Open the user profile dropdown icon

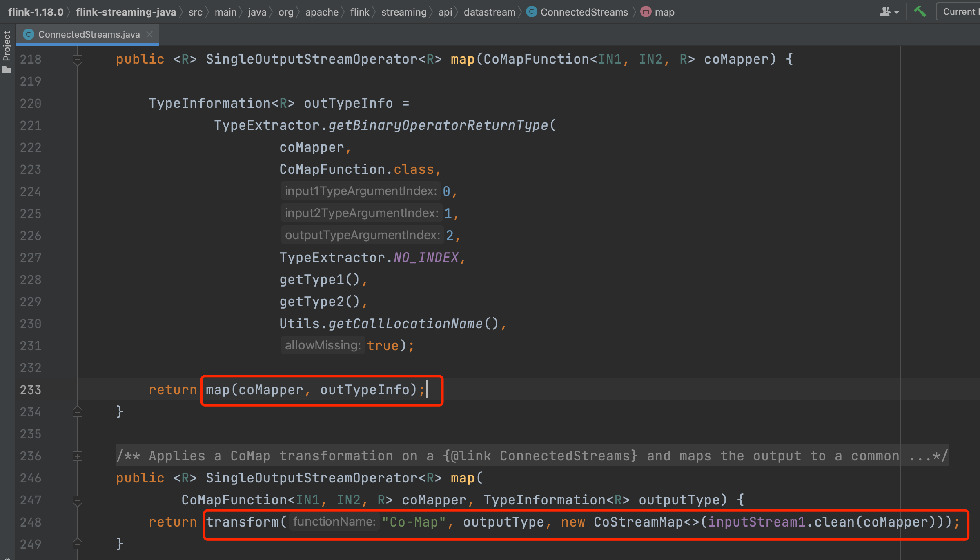[889, 11]
